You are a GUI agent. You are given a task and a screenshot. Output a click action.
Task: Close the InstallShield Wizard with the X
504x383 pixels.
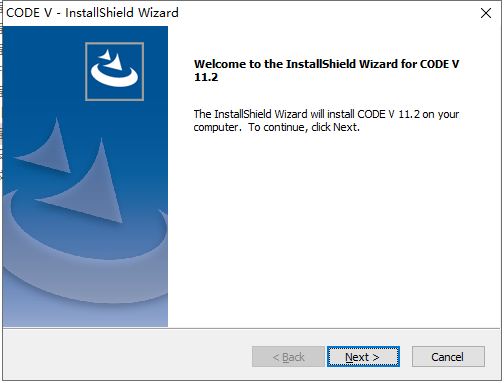click(x=486, y=13)
